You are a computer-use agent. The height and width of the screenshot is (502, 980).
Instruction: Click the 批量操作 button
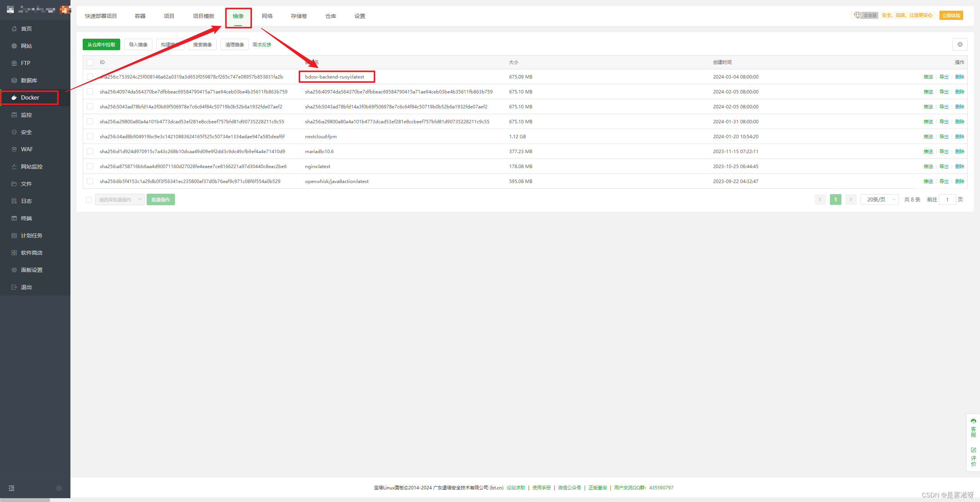pos(161,199)
